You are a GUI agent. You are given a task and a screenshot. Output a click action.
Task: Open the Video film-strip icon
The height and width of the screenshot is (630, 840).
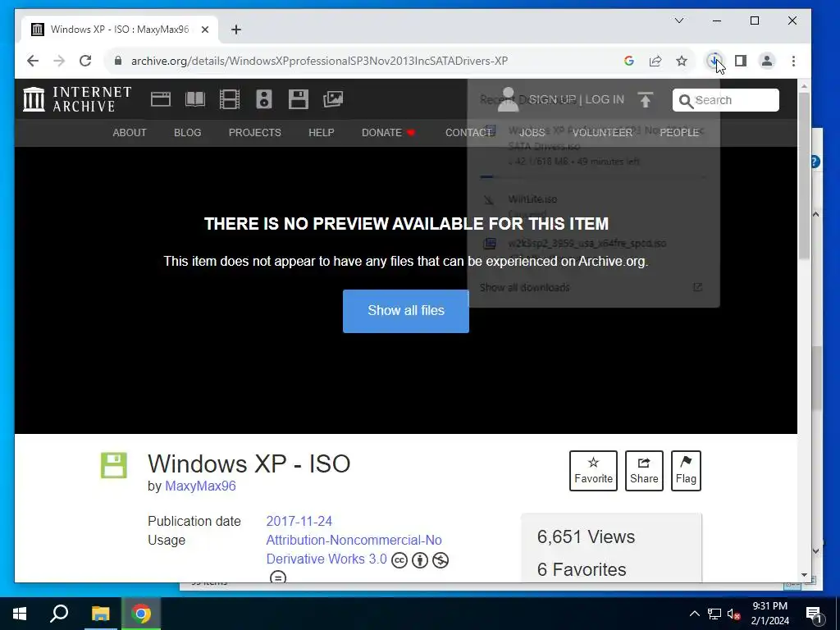[x=230, y=99]
